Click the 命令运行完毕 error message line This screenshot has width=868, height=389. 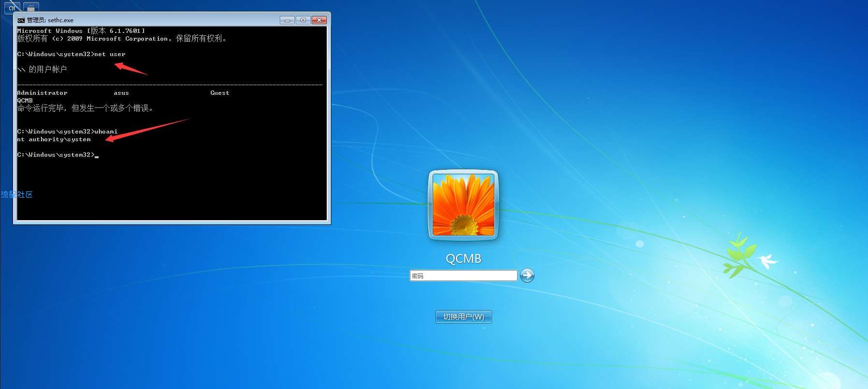coord(86,108)
